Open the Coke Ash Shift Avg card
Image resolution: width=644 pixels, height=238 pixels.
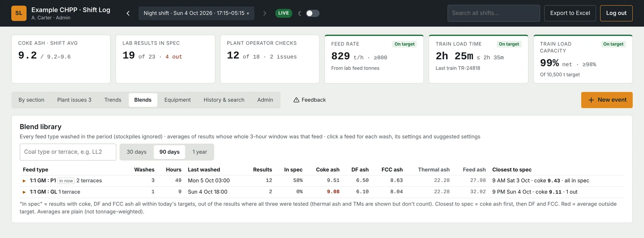[61, 59]
